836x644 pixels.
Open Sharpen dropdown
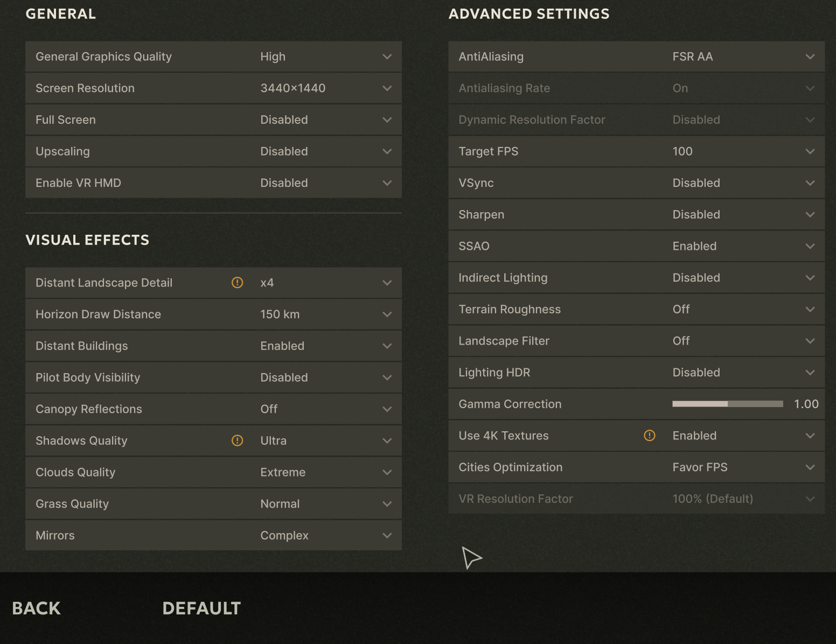[636, 214]
